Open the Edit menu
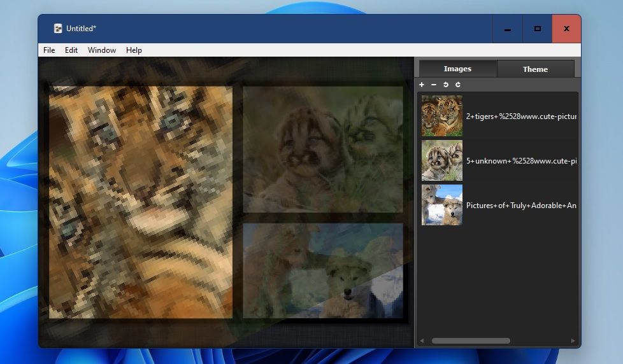 71,50
